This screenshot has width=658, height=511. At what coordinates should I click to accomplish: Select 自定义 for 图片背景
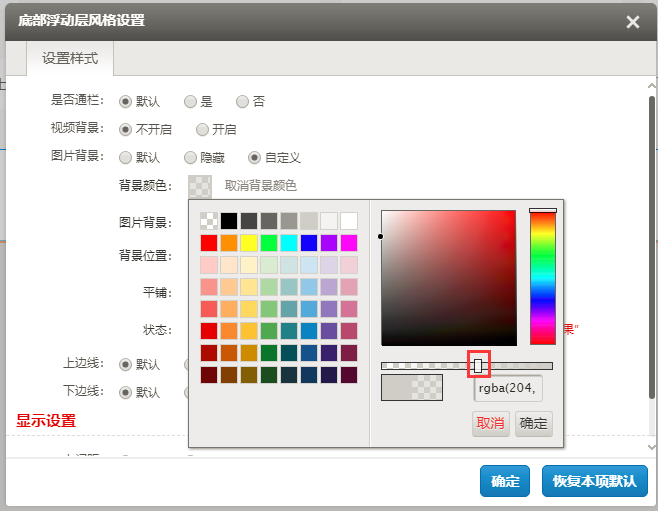(x=254, y=158)
